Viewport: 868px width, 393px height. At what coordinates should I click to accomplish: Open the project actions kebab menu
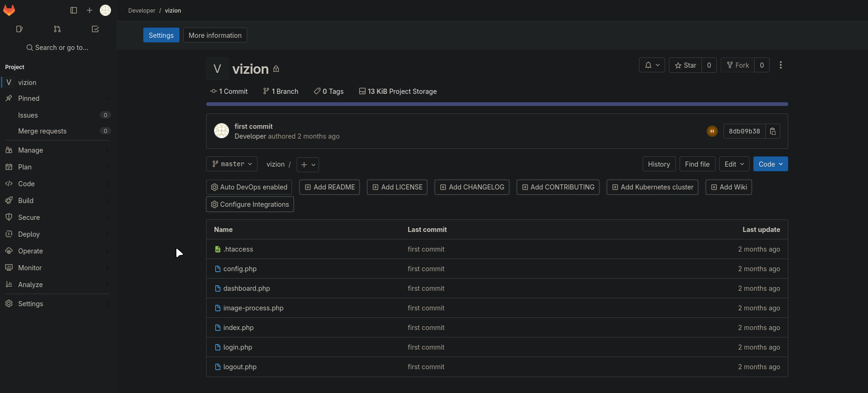pos(780,65)
